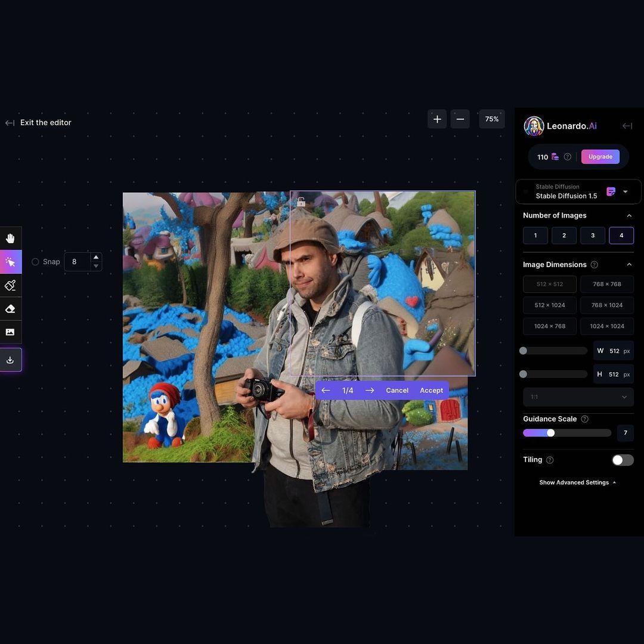Image resolution: width=644 pixels, height=644 pixels.
Task: Collapse the right settings sidebar
Action: (x=627, y=126)
